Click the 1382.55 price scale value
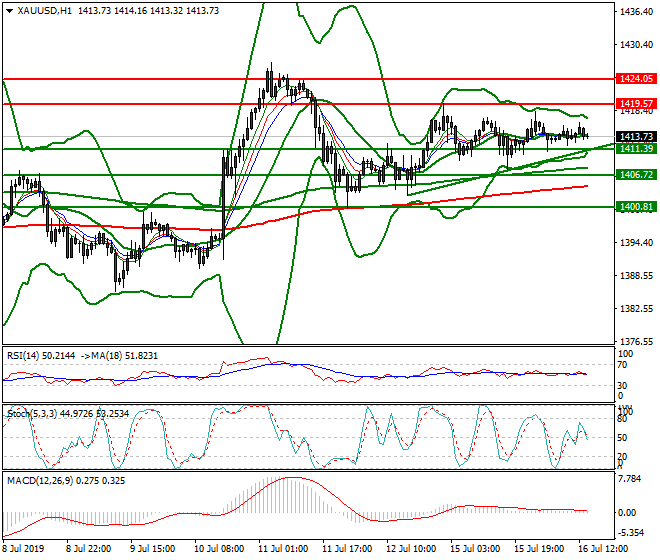The width and height of the screenshot is (660, 560). tap(636, 309)
